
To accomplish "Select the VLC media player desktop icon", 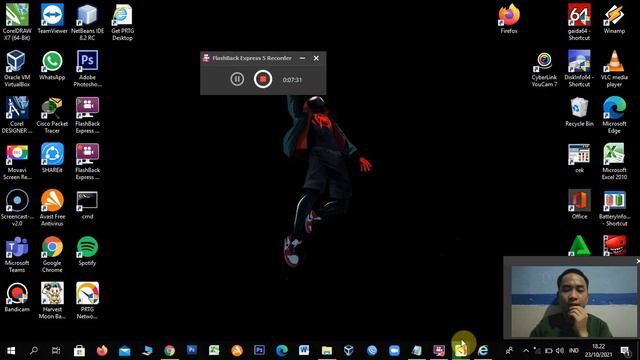I will [614, 69].
